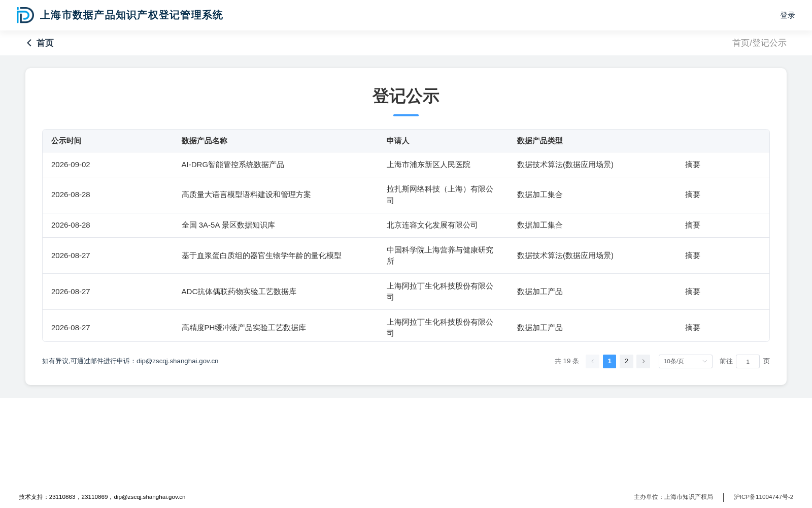Go to next page arrow in pagination
Viewport: 812px width, 508px height.
[x=643, y=361]
